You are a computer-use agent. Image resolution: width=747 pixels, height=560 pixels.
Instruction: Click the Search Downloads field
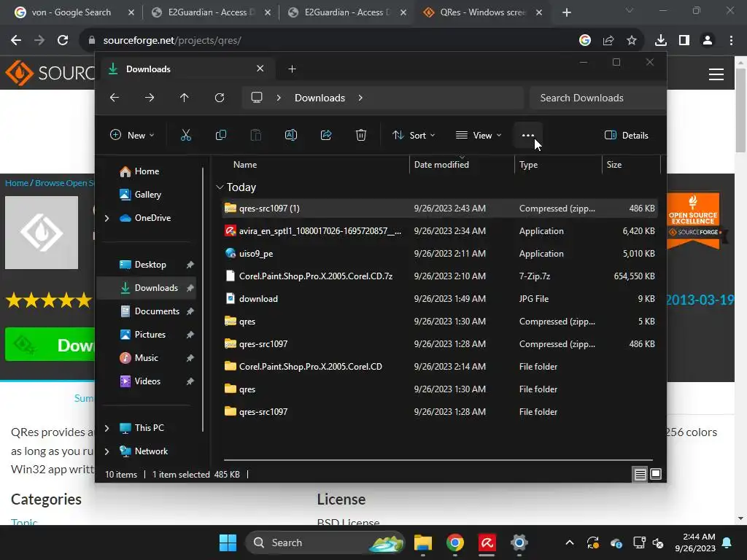click(x=598, y=98)
